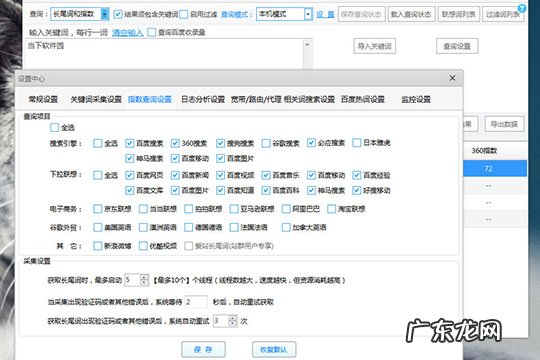
Task: Click the 查询设置 button
Action: tap(457, 46)
